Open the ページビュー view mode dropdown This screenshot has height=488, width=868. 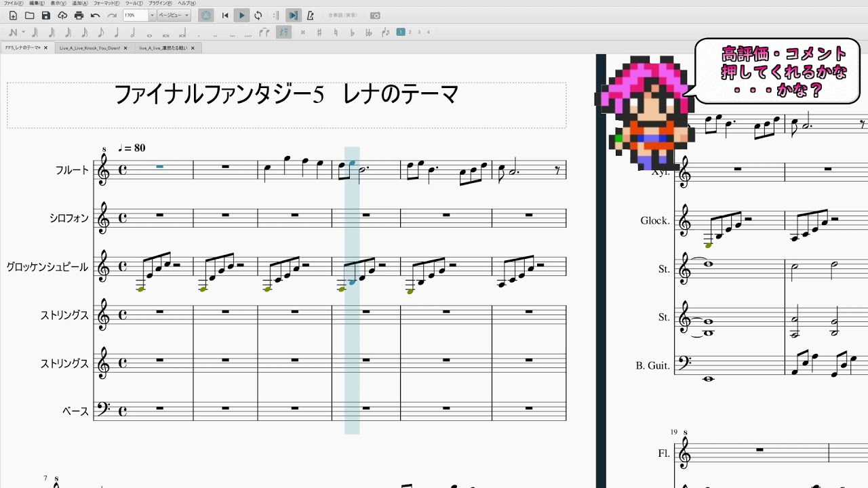174,15
